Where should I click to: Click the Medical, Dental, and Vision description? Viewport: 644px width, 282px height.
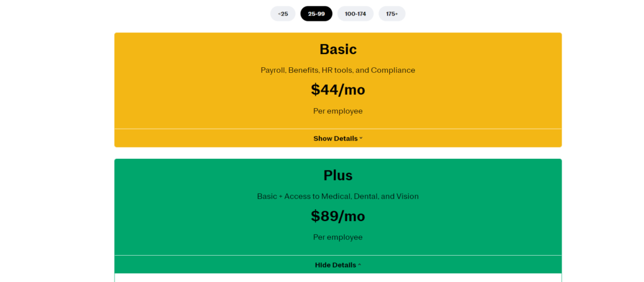tap(338, 197)
